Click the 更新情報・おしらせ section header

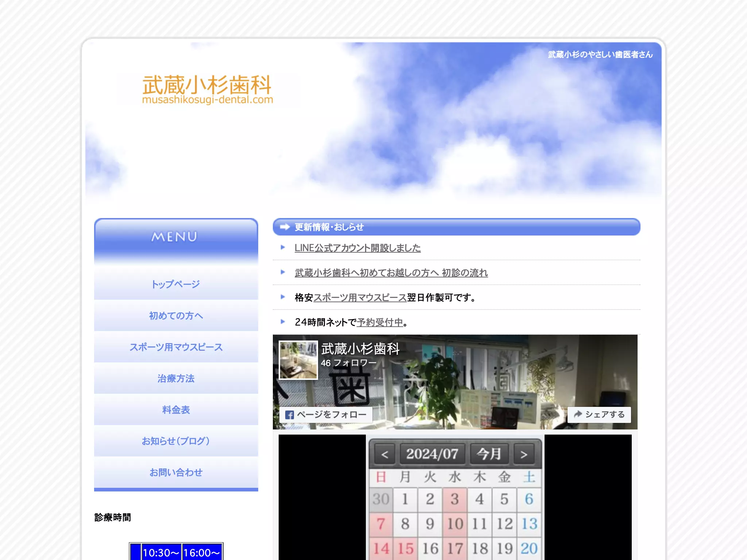(x=456, y=227)
